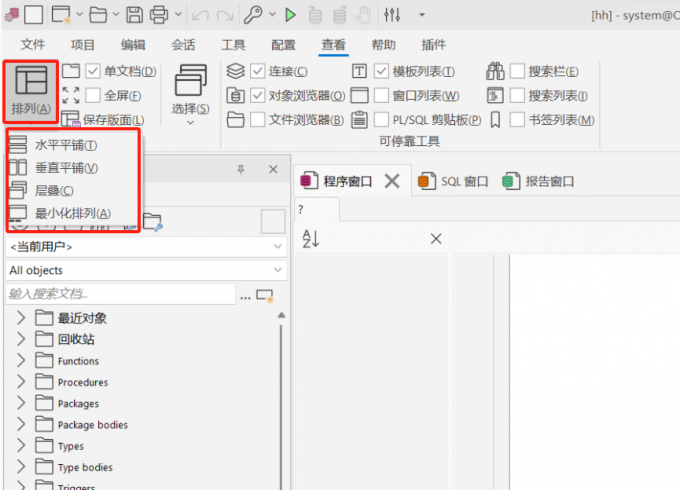Open the <当前用户> dropdown
The width and height of the screenshot is (680, 490).
point(145,246)
